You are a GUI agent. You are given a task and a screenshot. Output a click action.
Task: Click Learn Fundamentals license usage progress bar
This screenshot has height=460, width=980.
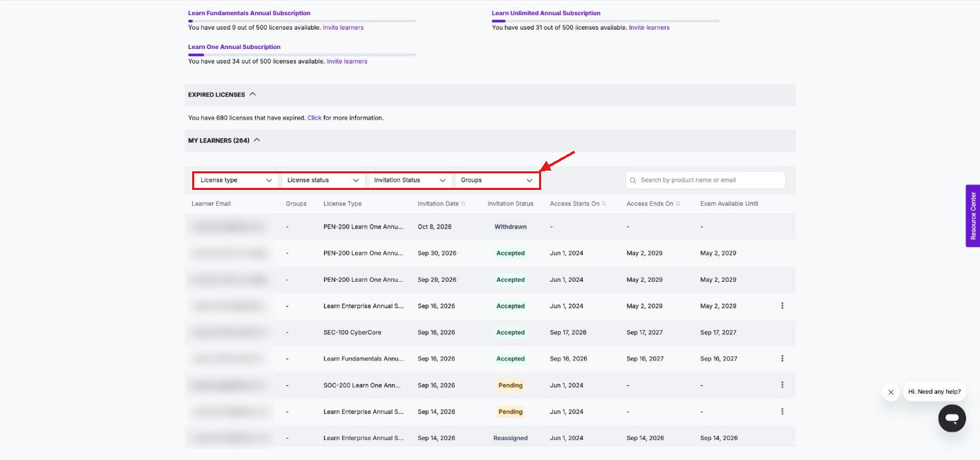[302, 21]
